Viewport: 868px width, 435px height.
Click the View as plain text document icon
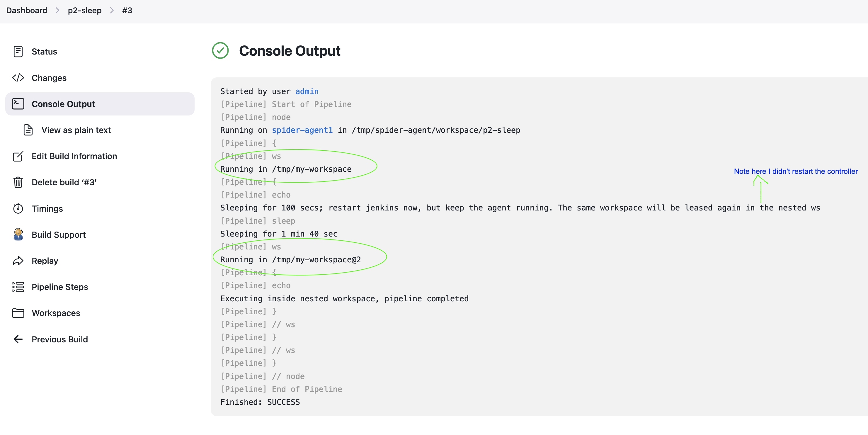(x=28, y=130)
